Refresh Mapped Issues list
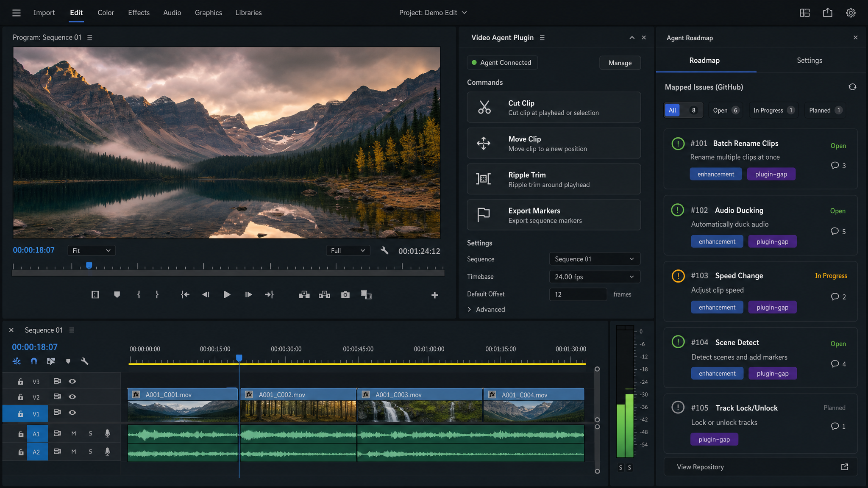Image resolution: width=868 pixels, height=488 pixels. [x=852, y=87]
